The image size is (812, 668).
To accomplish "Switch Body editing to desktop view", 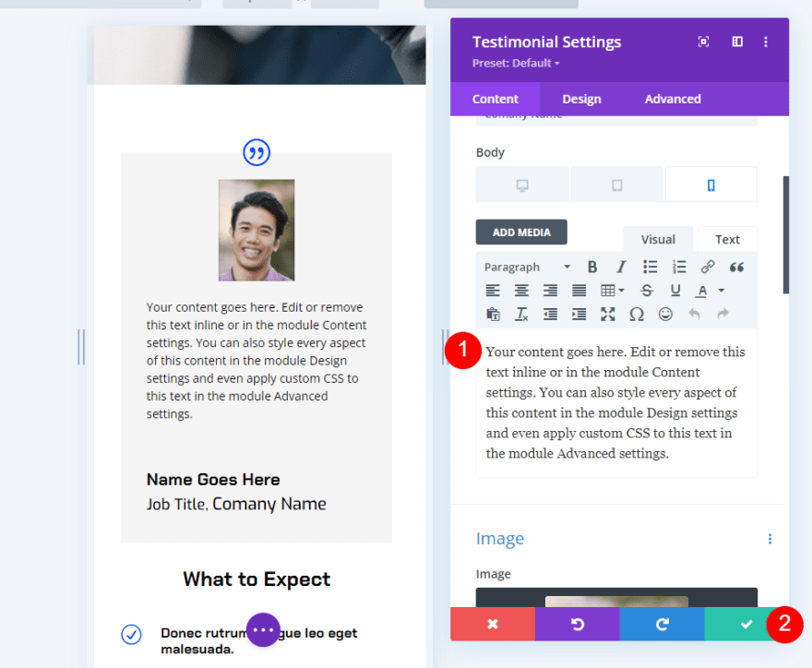I will (522, 184).
